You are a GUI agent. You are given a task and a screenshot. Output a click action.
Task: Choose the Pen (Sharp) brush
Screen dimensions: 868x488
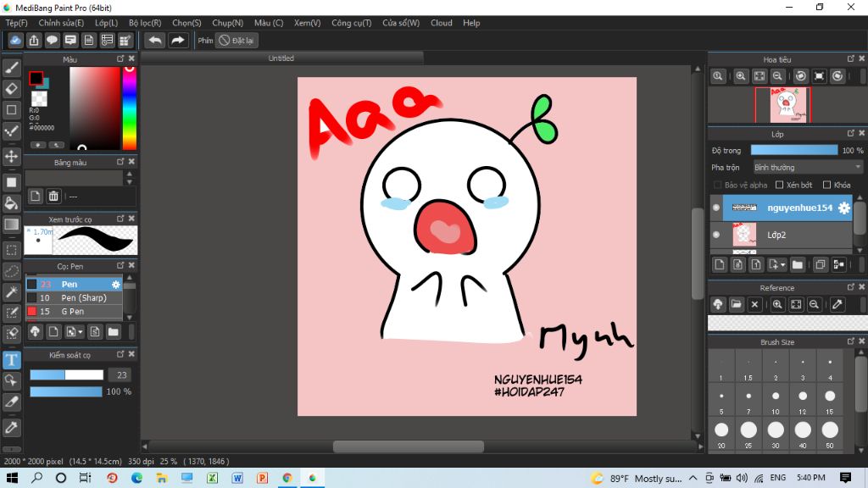pos(75,297)
